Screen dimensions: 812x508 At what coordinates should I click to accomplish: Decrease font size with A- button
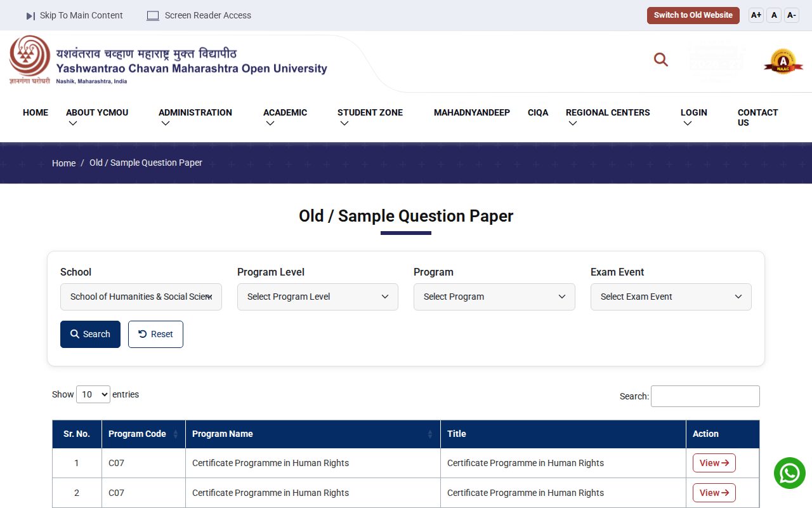point(792,15)
